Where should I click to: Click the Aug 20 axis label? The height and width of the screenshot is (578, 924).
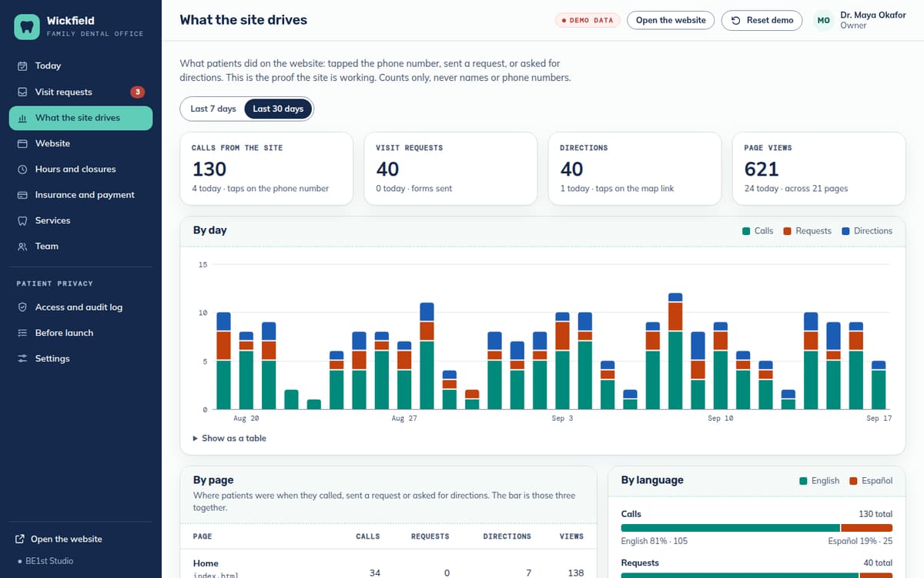(x=246, y=418)
